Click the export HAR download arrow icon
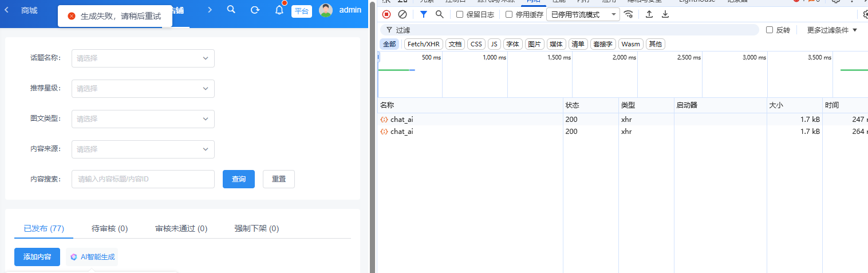Image resolution: width=868 pixels, height=273 pixels. point(665,14)
